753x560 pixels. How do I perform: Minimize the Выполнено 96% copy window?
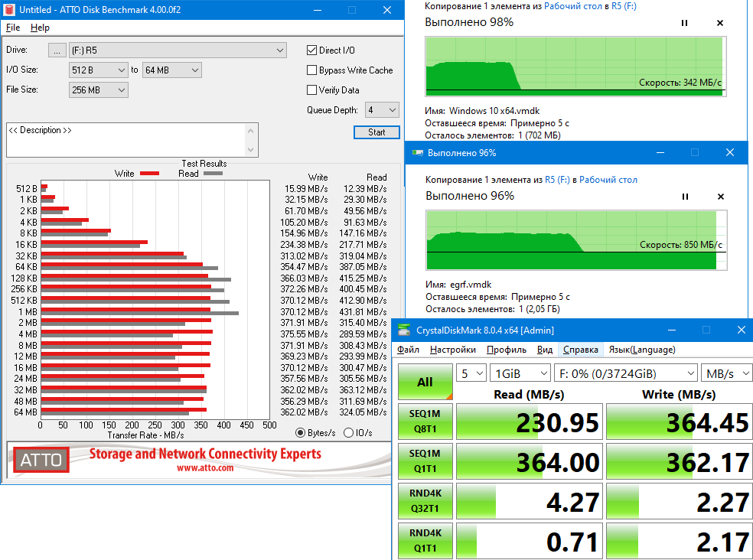pos(660,153)
